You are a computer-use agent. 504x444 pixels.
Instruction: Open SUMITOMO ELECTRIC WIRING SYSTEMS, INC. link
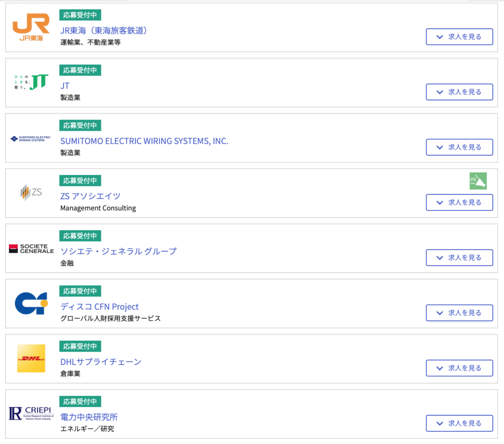click(144, 141)
